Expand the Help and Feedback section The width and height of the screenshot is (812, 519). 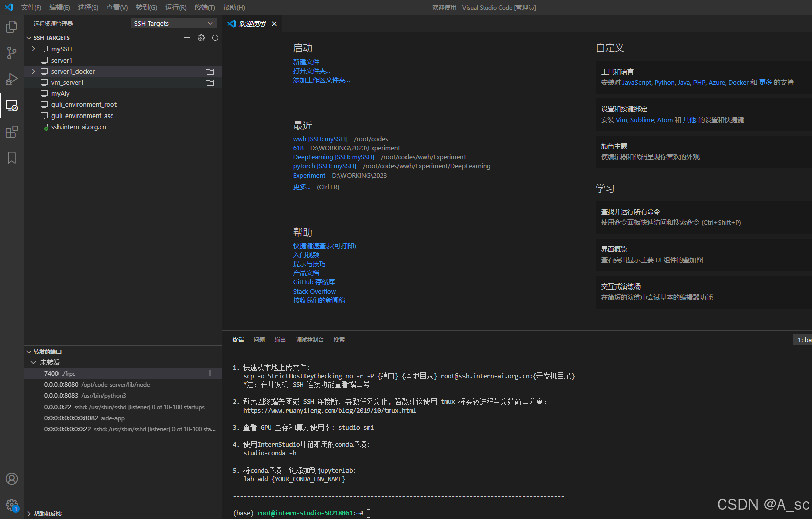click(x=29, y=514)
